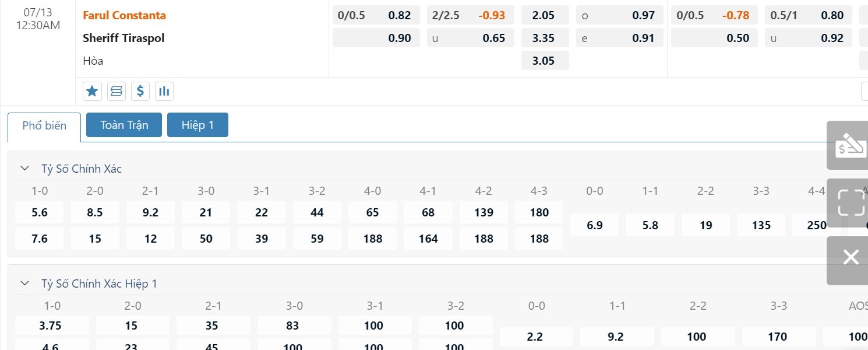
Task: Collapse the Tỷ Số Chính Xác Hiệp 1 section
Action: (24, 283)
